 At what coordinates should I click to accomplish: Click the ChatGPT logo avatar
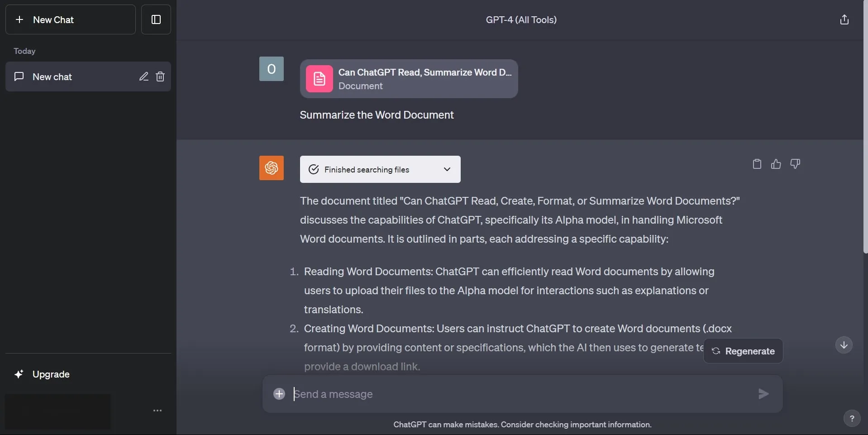tap(272, 168)
